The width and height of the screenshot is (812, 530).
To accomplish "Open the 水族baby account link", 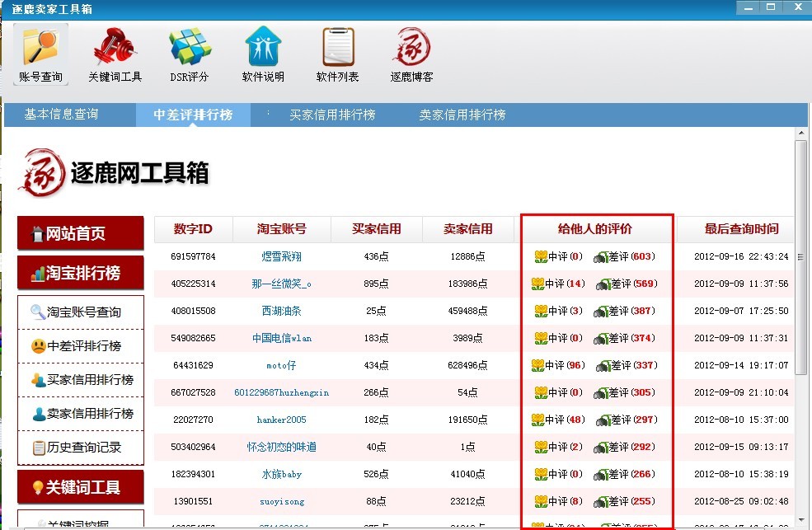I will click(282, 474).
